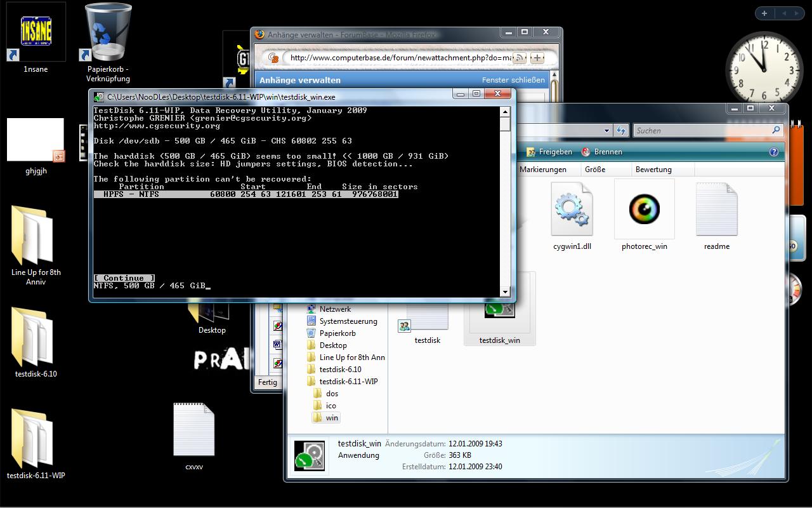Click the Explorer help question-mark icon
The width and height of the screenshot is (812, 508).
click(773, 152)
